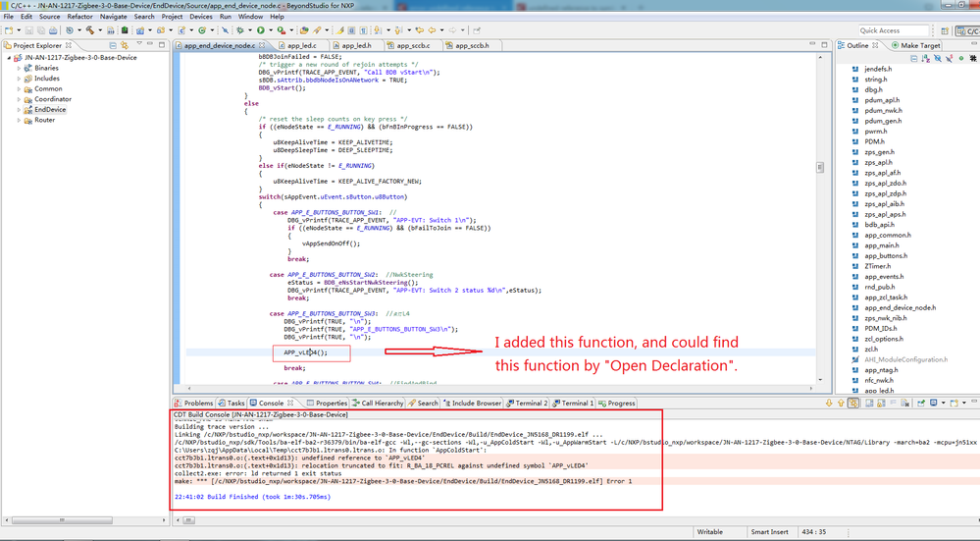
Task: Select AHI_ModuleConfiguration.h in the Outline
Action: point(905,359)
